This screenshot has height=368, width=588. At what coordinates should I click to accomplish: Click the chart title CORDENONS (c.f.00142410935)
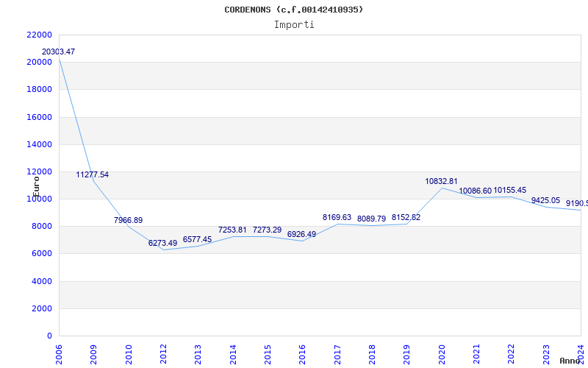point(293,10)
